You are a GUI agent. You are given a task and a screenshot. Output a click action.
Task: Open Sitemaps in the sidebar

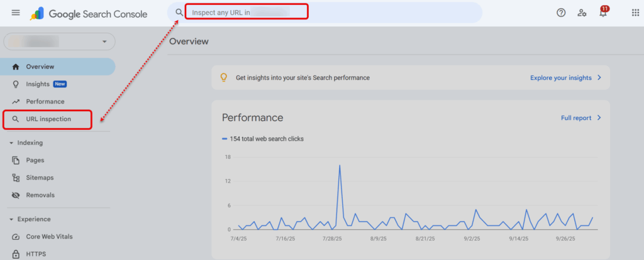(40, 178)
